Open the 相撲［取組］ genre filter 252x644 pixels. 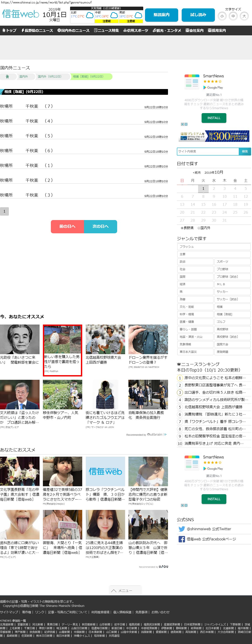(232, 314)
